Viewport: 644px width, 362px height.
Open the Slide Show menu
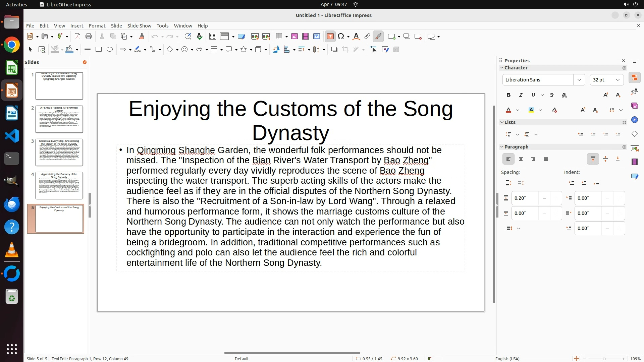tap(139, 26)
